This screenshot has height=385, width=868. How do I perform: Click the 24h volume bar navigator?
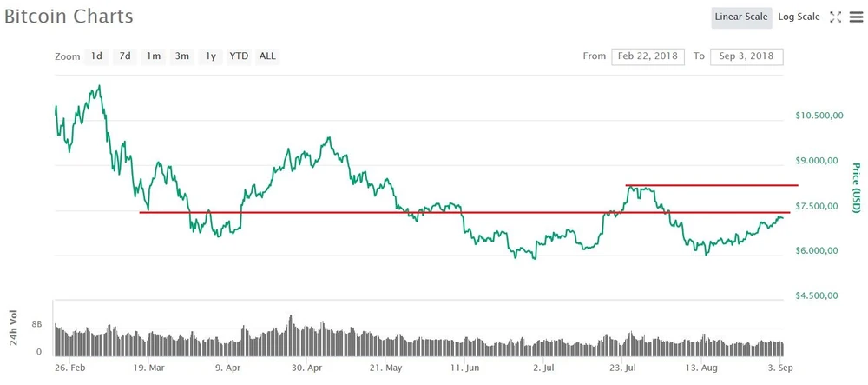coord(417,335)
